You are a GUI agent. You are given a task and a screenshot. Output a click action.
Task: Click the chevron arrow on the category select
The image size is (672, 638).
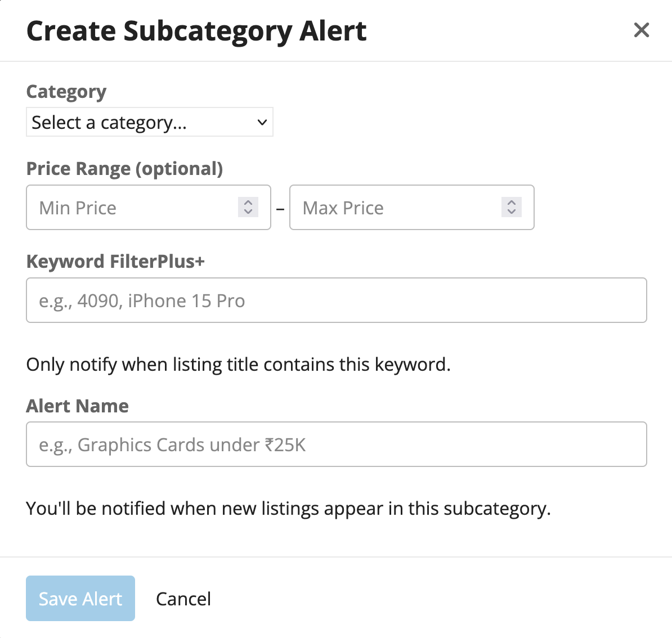tap(262, 122)
